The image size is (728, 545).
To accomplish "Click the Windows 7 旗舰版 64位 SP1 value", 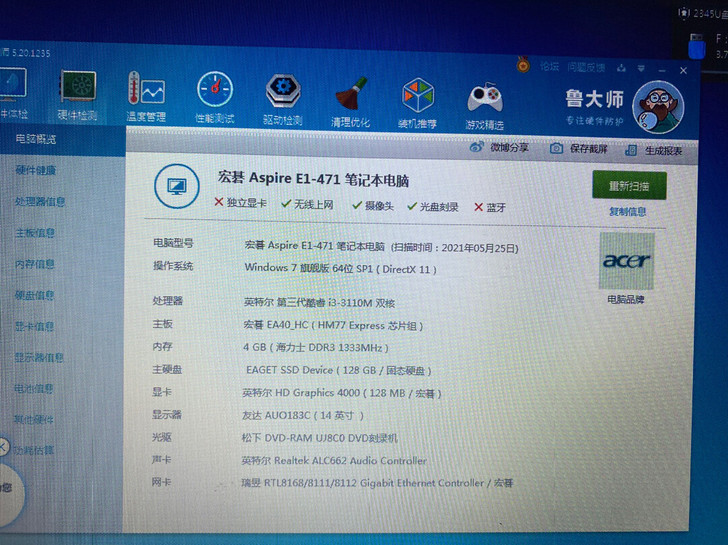I will coord(340,268).
